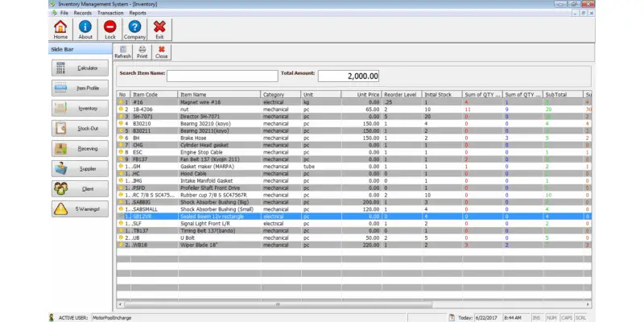Open Client from the side bar
The height and width of the screenshot is (322, 644).
coord(80,188)
